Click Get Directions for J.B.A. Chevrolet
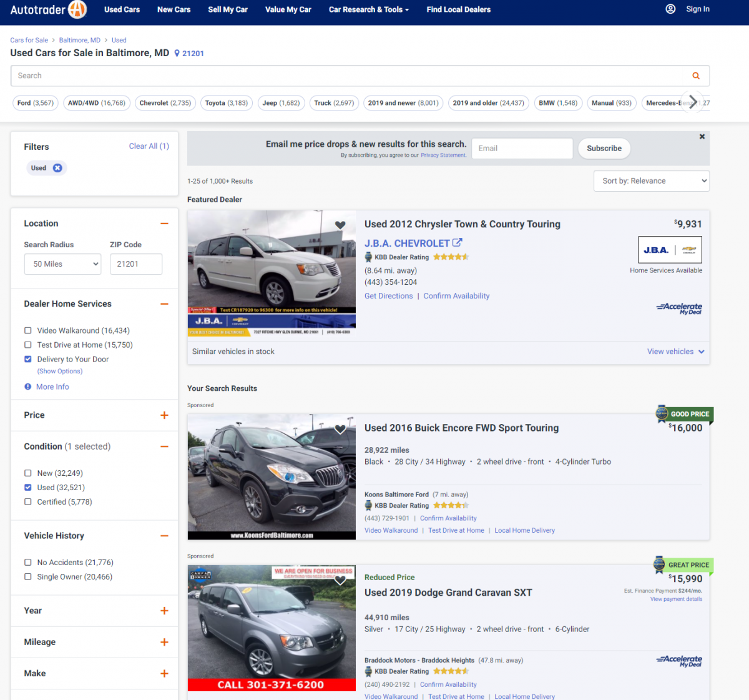 coord(388,296)
